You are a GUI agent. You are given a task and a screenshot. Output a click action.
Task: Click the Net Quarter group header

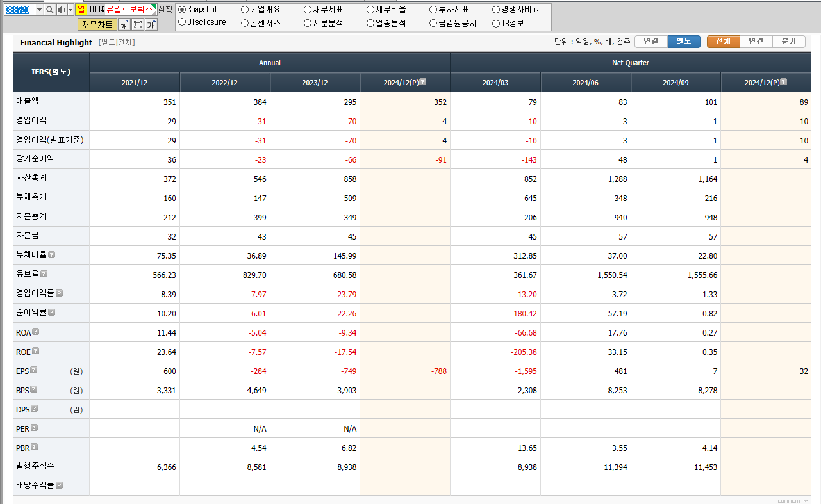pos(631,63)
